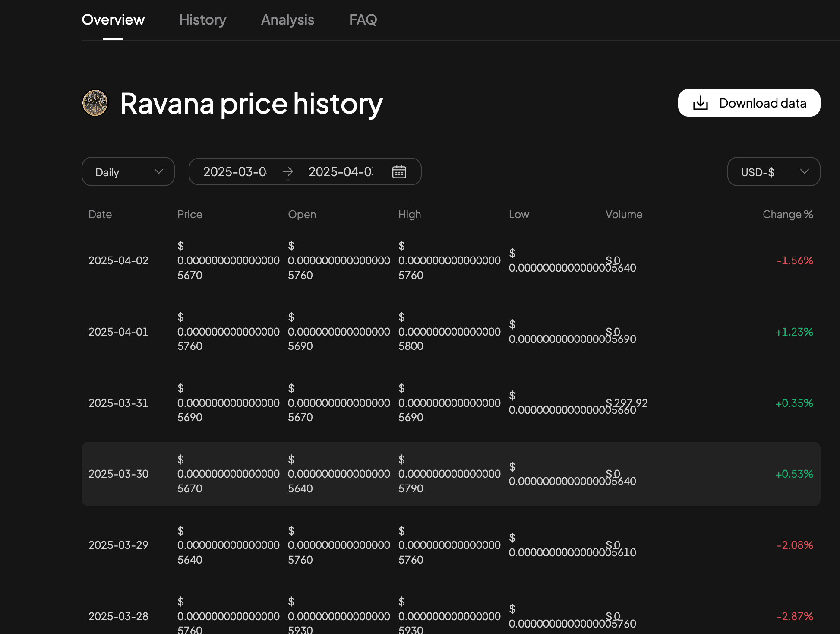This screenshot has width=840, height=634.
Task: Click the Ravana coin logo
Action: tap(95, 103)
